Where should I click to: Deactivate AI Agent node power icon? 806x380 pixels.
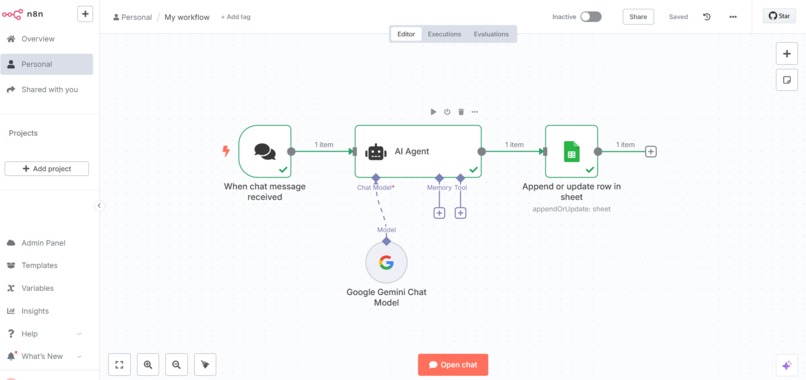447,112
